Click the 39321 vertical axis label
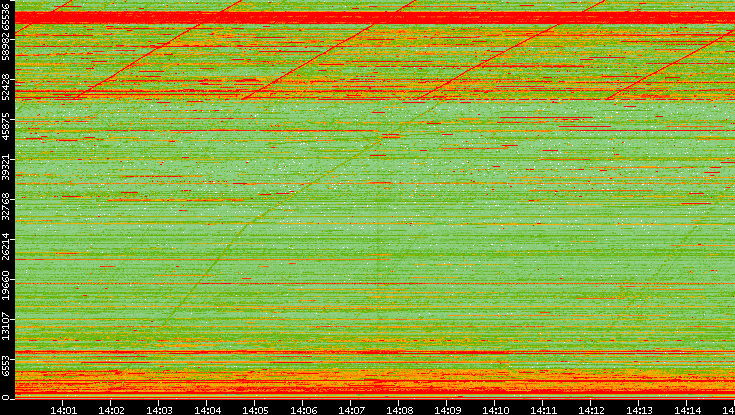 click(x=5, y=165)
